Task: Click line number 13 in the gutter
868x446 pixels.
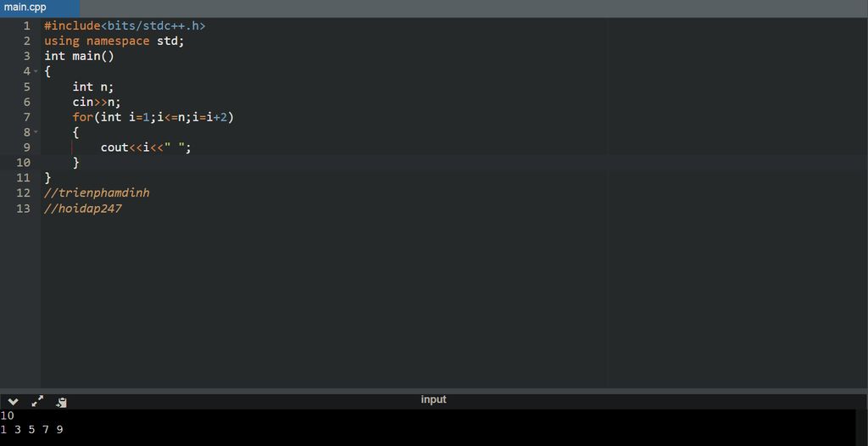Action: coord(24,209)
